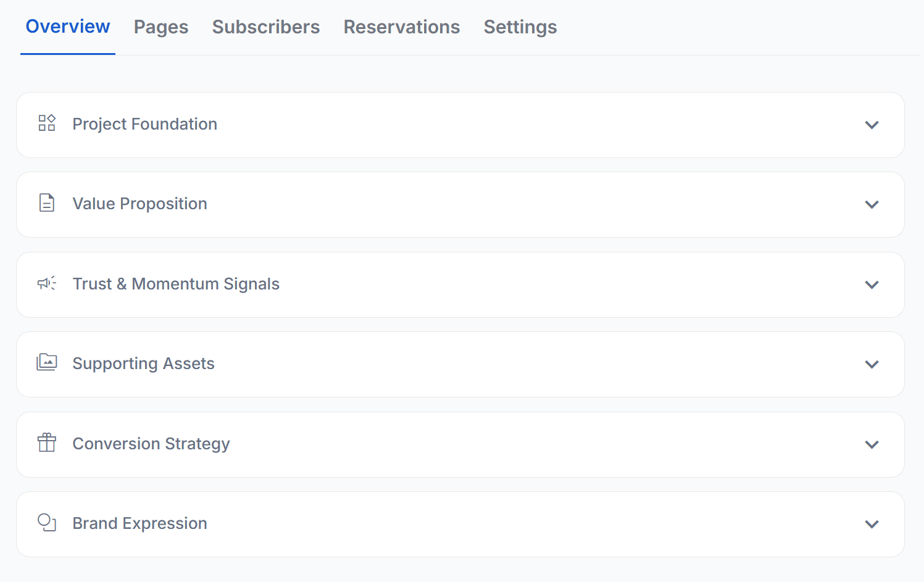Expand Conversion Strategy chevron arrow

872,445
